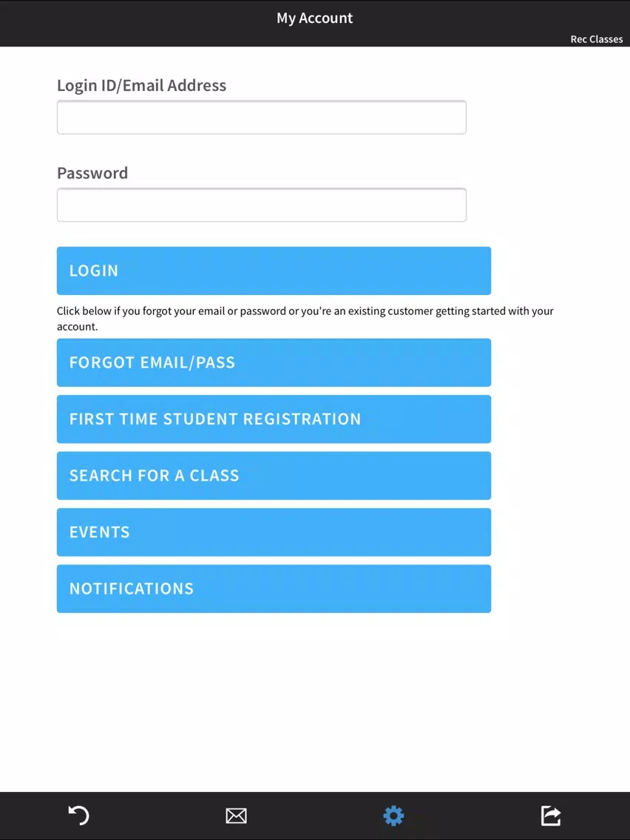Open settings via the blue gear icon

393,816
